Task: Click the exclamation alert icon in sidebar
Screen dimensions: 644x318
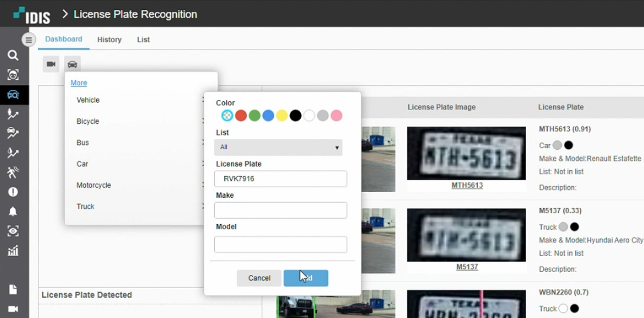Action: point(13,192)
